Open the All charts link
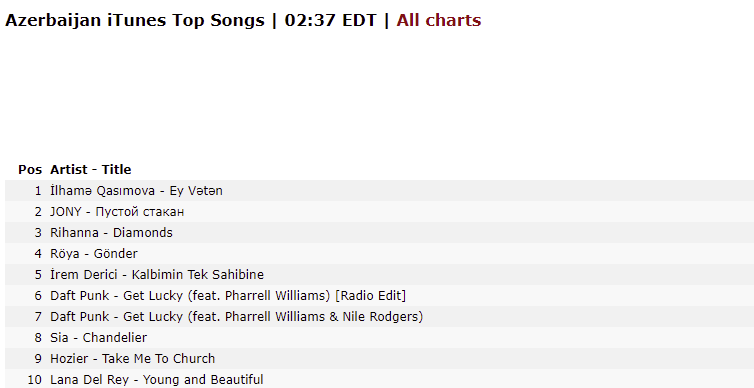754x388 pixels. pyautogui.click(x=439, y=20)
